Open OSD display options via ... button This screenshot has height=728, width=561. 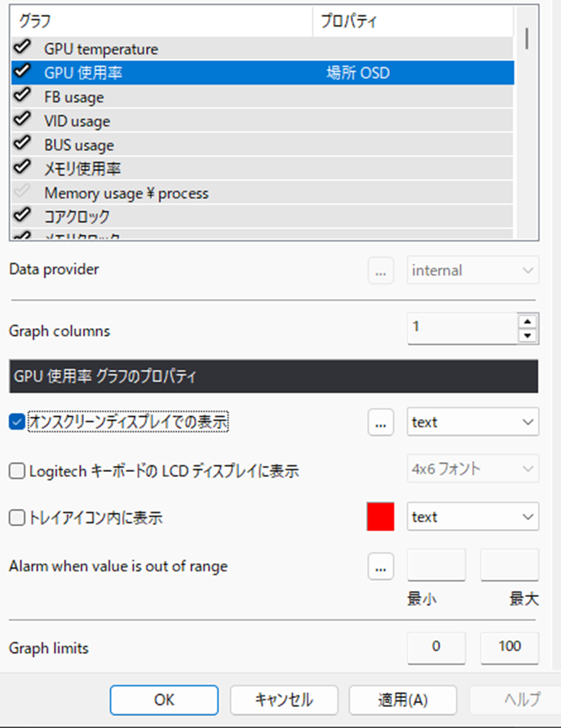[381, 421]
